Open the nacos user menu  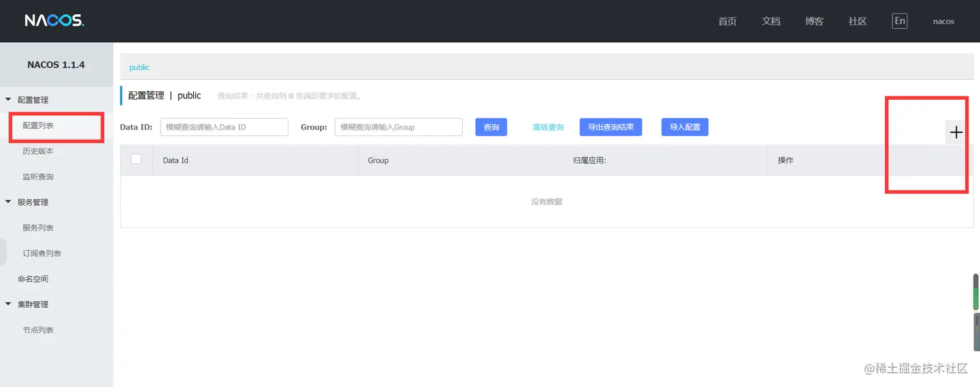[944, 21]
